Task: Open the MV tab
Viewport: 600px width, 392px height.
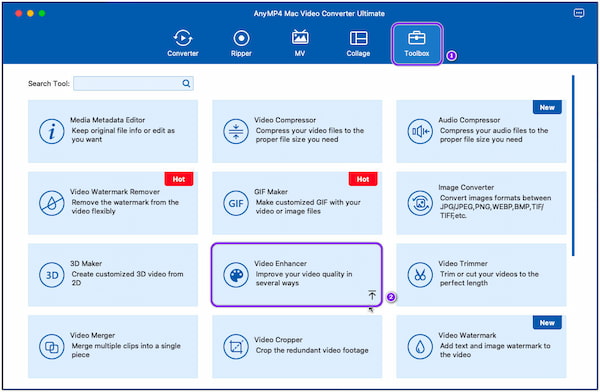Action: pos(300,43)
